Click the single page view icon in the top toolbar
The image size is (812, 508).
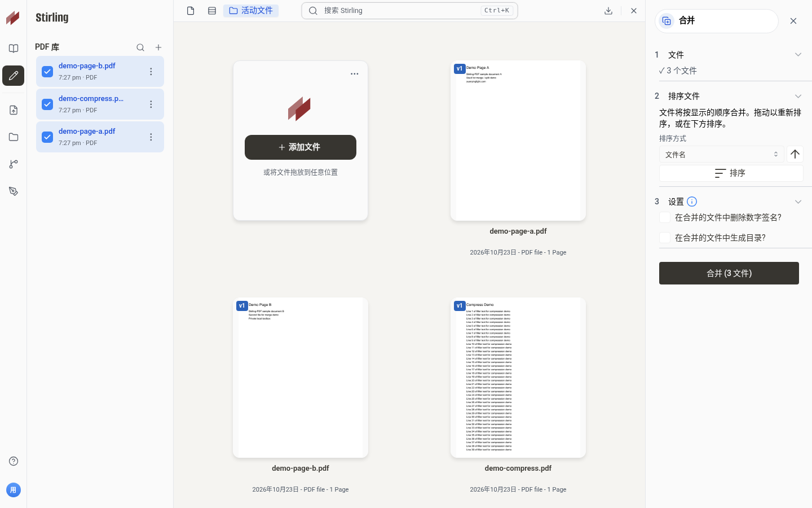point(191,11)
